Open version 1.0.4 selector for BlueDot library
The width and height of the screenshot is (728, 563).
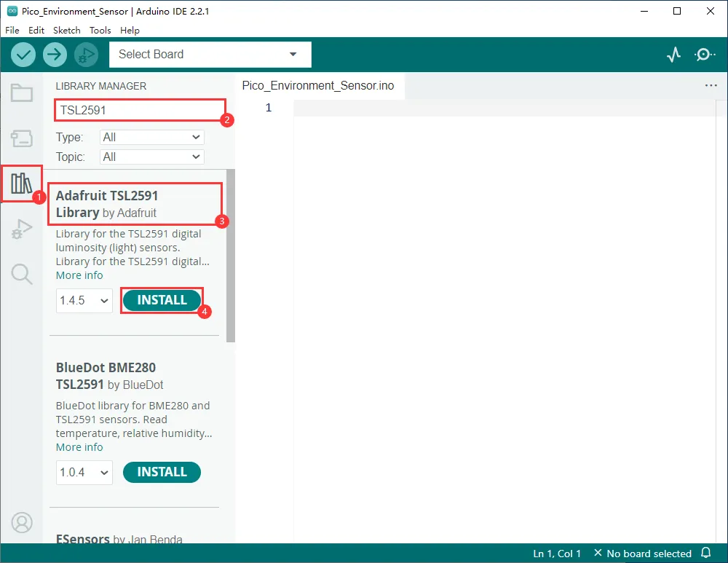click(84, 473)
